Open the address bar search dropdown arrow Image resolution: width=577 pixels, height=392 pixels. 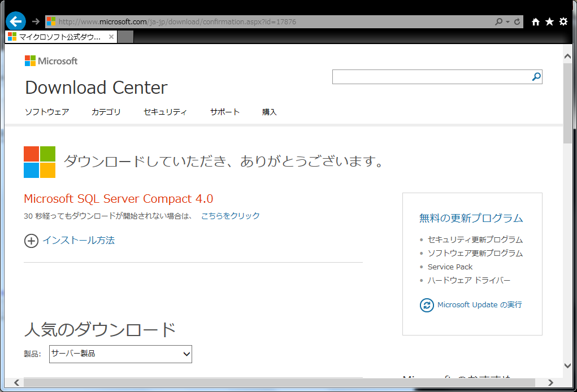[507, 21]
